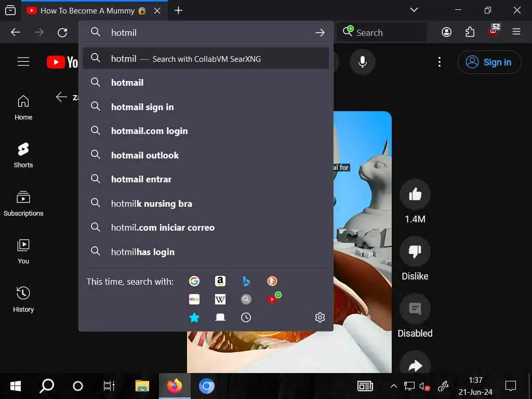Open Chromium from taskbar
The height and width of the screenshot is (399, 532).
(x=206, y=386)
